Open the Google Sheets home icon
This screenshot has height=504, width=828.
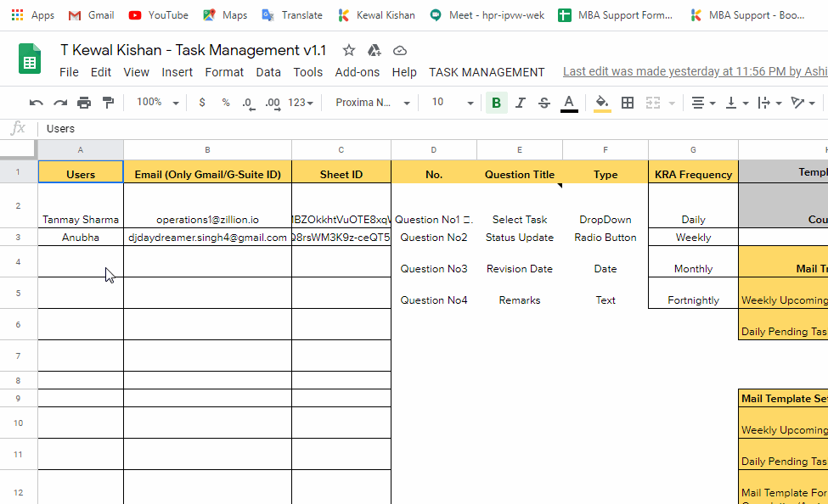[x=30, y=58]
